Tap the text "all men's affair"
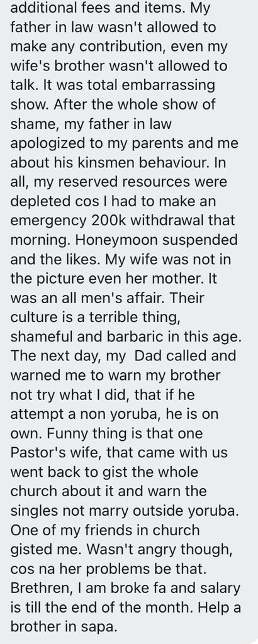Screen dimensions: 258x644 [x=110, y=297]
